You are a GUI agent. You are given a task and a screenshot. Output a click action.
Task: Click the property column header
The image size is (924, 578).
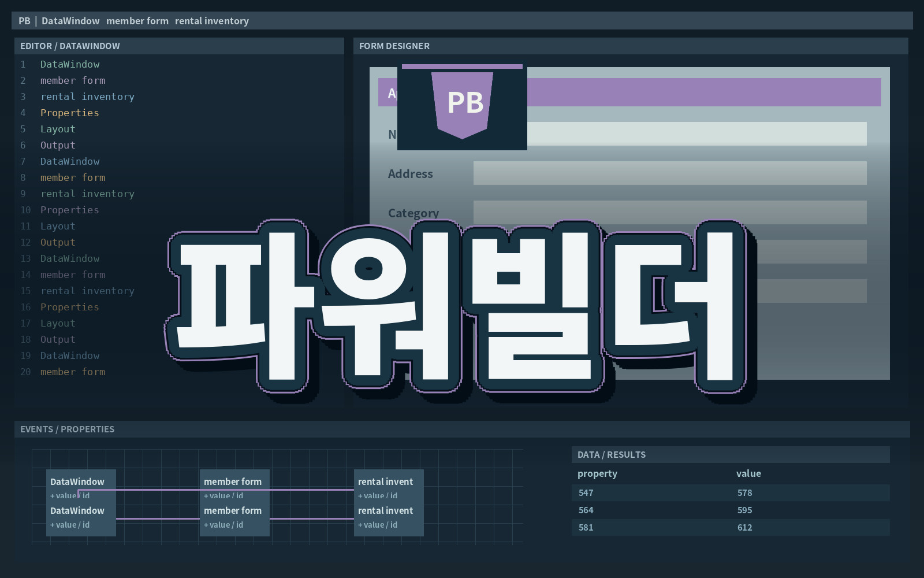[597, 473]
